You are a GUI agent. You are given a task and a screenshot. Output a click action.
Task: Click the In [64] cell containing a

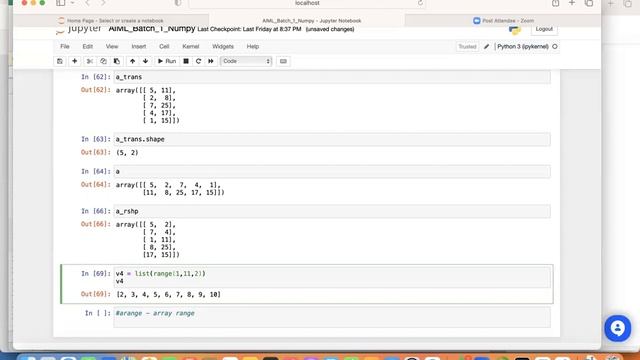[x=332, y=171]
